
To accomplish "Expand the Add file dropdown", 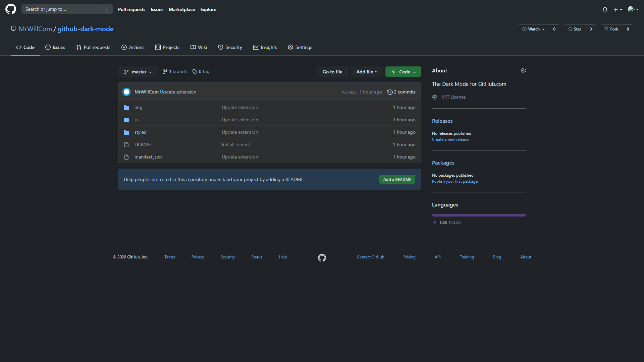I will 367,72.
